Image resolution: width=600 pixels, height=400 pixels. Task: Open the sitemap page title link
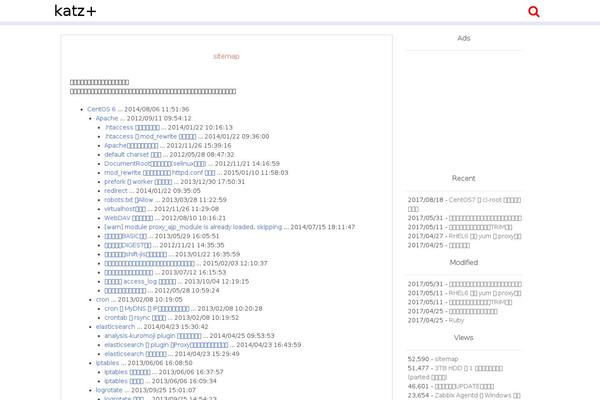pyautogui.click(x=226, y=56)
